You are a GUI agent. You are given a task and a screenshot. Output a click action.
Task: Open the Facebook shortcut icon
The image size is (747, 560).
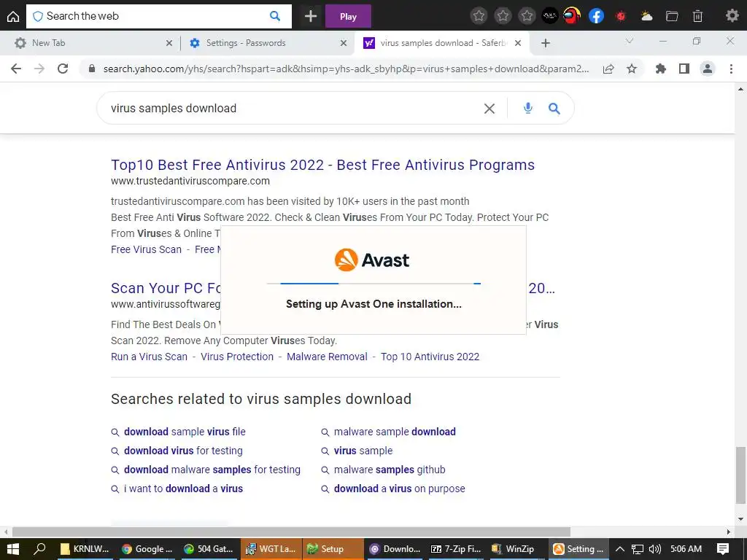coord(596,16)
